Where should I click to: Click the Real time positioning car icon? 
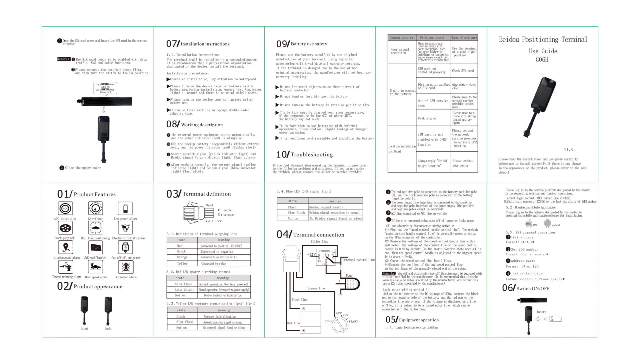[x=95, y=228]
